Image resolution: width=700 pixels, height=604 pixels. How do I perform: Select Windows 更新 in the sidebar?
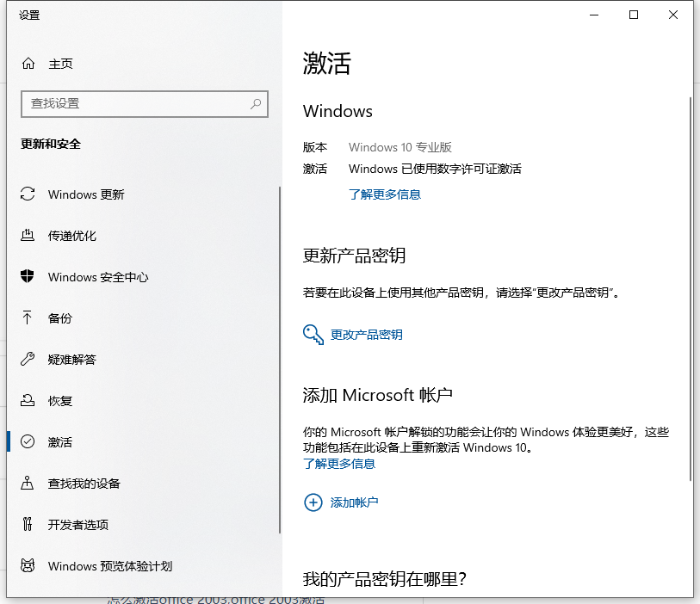[x=86, y=194]
